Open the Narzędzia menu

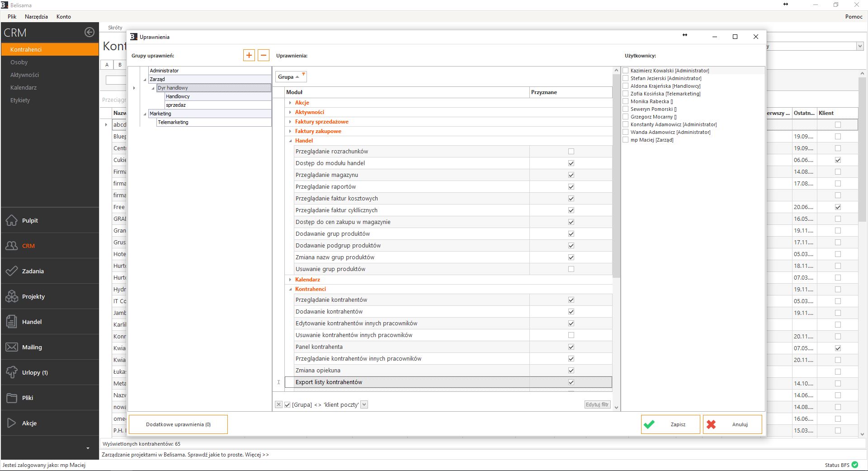pyautogui.click(x=36, y=17)
